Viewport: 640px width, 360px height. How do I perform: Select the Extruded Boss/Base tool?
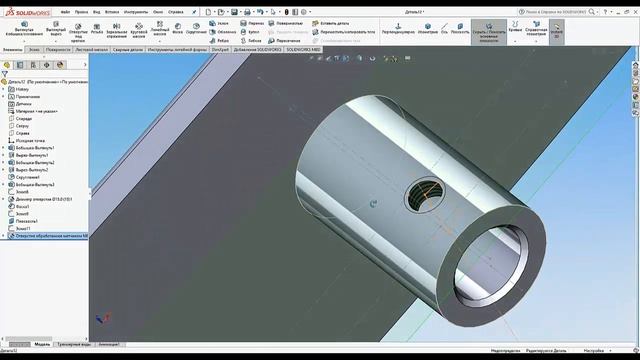pyautogui.click(x=24, y=29)
